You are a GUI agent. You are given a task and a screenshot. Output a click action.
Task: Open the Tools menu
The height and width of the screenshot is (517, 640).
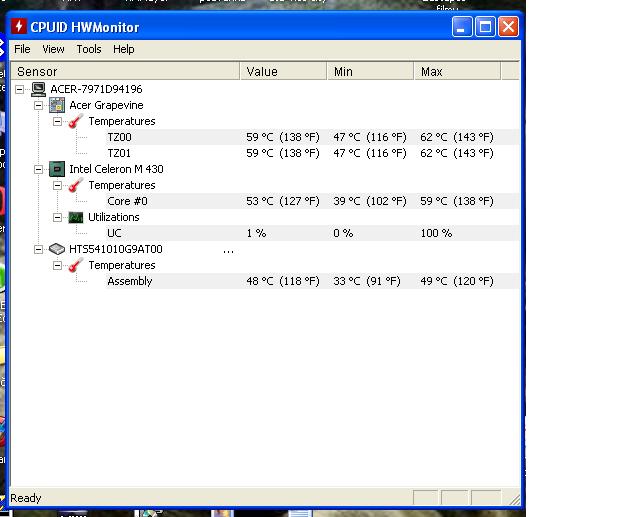(89, 49)
